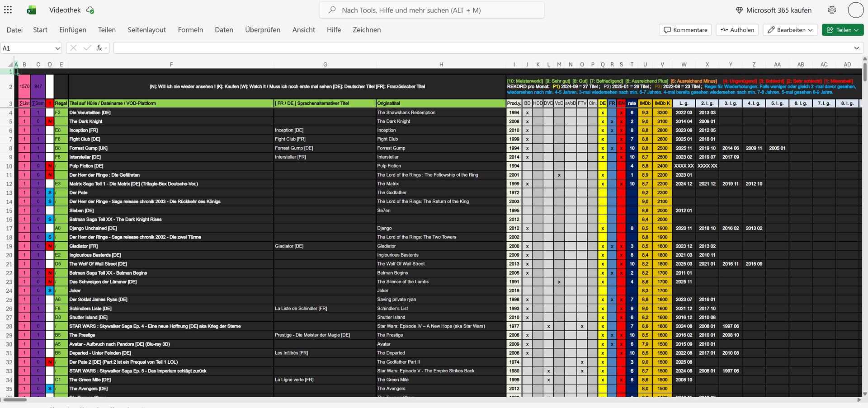Viewport: 868px width, 408px height.
Task: Open the Formeln ribbon tab
Action: 190,30
